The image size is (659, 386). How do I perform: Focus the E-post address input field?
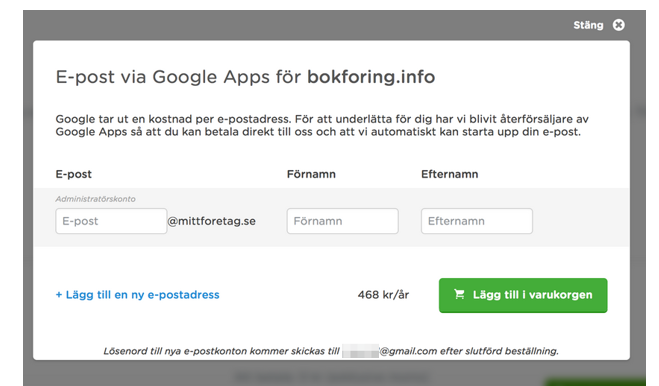111,221
